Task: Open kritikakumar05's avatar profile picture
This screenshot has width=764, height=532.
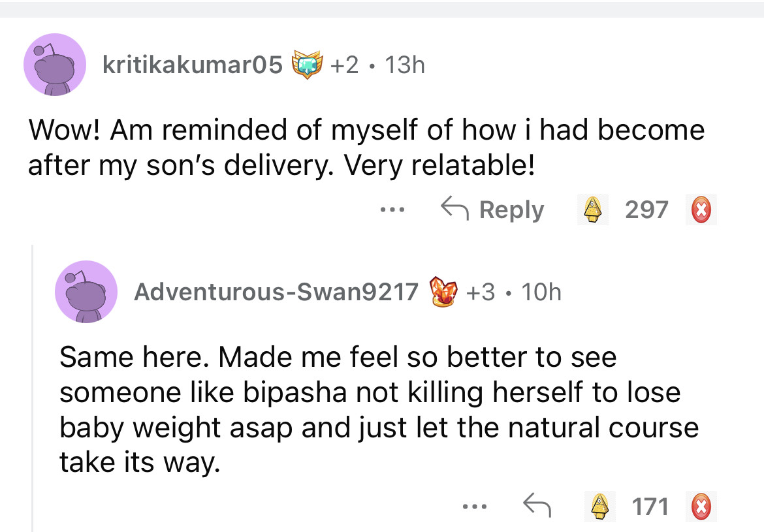Action: (55, 65)
